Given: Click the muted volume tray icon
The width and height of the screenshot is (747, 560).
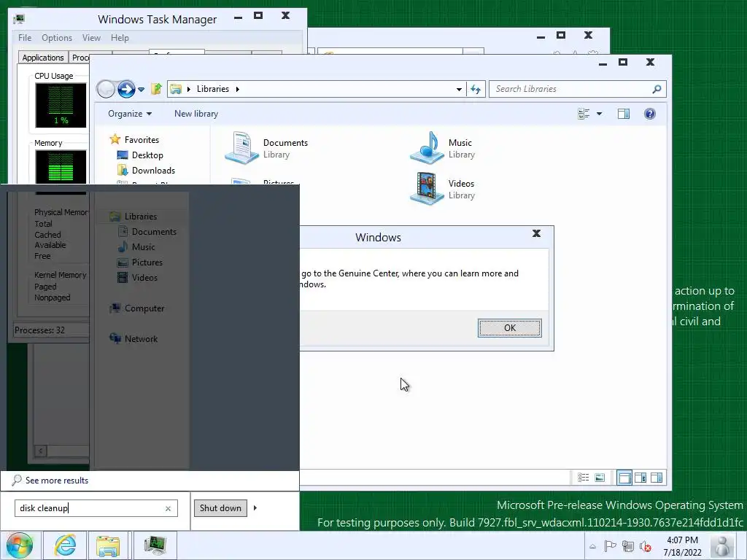Looking at the screenshot, I should click(x=646, y=546).
